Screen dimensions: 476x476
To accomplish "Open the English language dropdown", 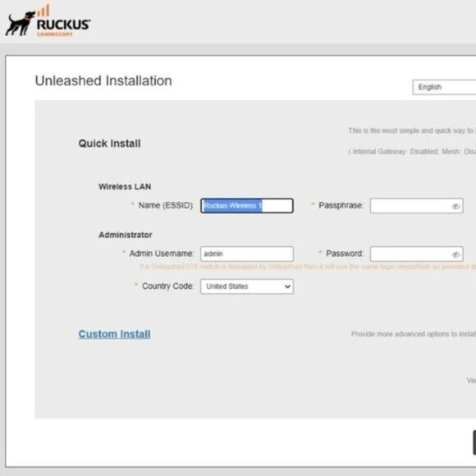I will 444,87.
